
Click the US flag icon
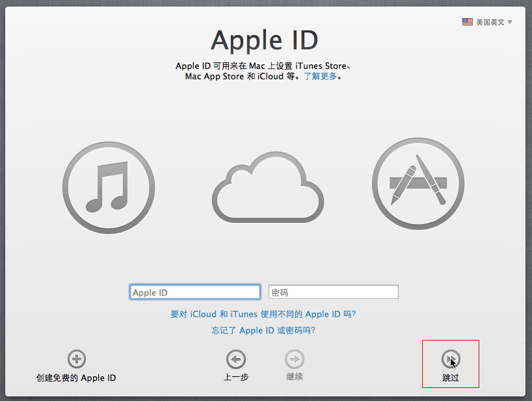[467, 22]
